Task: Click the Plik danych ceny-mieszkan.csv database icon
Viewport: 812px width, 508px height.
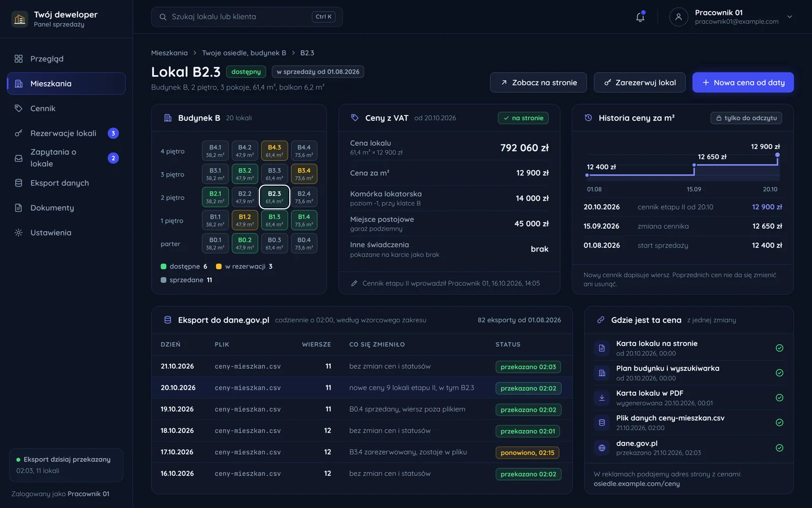Action: pos(602,423)
